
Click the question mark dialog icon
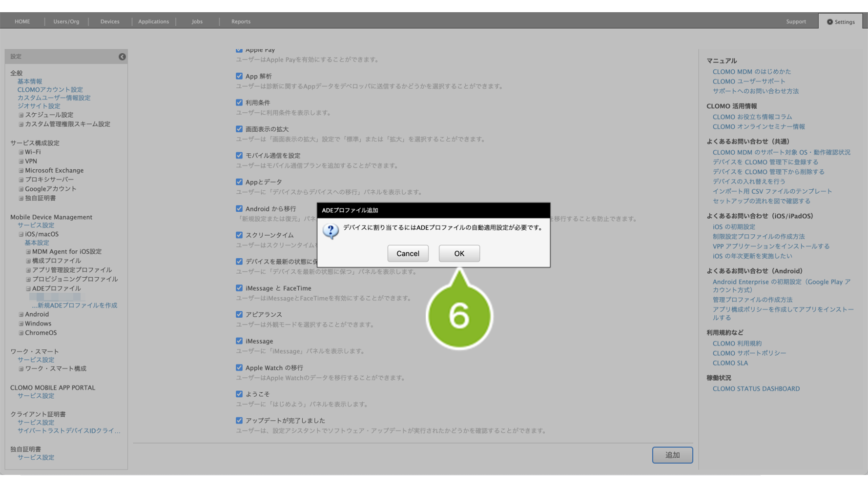pyautogui.click(x=331, y=231)
